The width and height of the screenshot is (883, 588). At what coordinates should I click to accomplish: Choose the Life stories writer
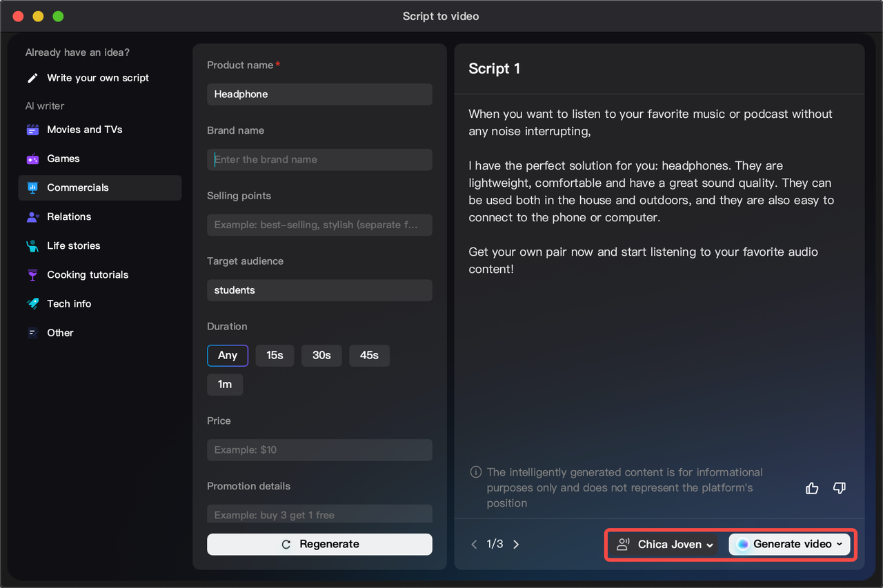coord(72,245)
